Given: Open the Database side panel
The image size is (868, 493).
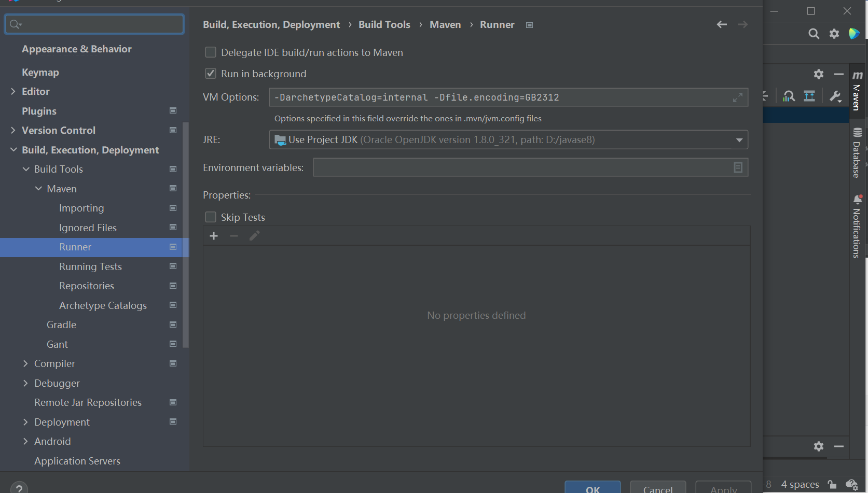Looking at the screenshot, I should pos(857,153).
